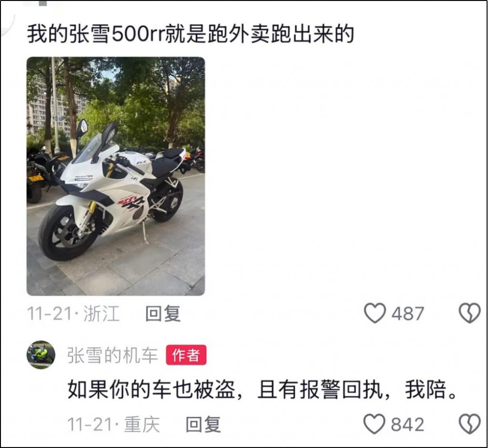Open the 张雪的机车 username link

tap(112, 355)
